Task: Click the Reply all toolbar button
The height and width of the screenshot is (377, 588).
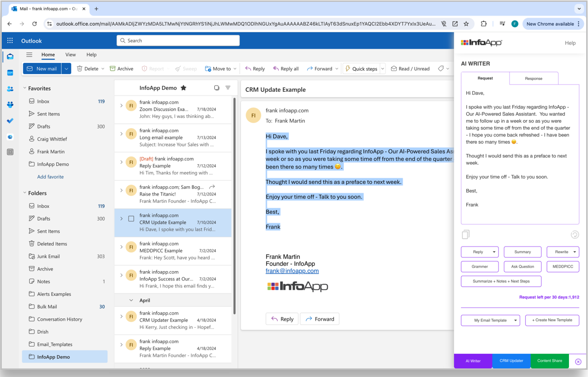Action: (x=286, y=69)
